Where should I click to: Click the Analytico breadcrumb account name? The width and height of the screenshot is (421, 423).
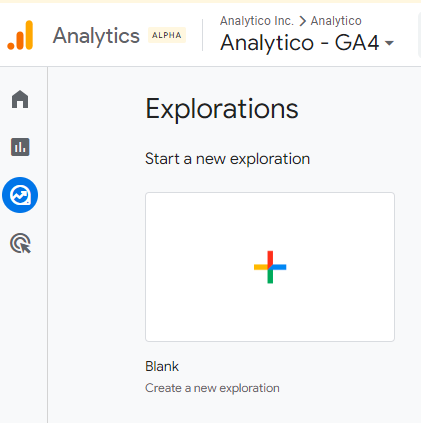click(x=336, y=21)
